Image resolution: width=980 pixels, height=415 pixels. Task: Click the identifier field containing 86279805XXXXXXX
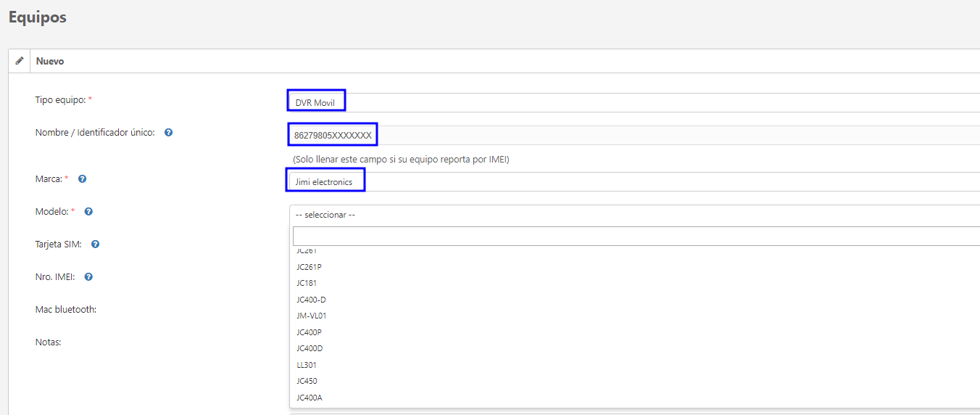634,135
